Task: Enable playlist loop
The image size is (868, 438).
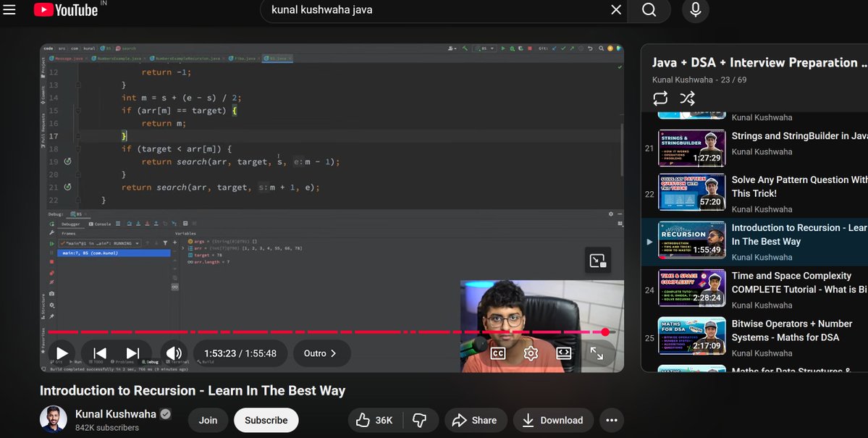Action: pyautogui.click(x=660, y=98)
